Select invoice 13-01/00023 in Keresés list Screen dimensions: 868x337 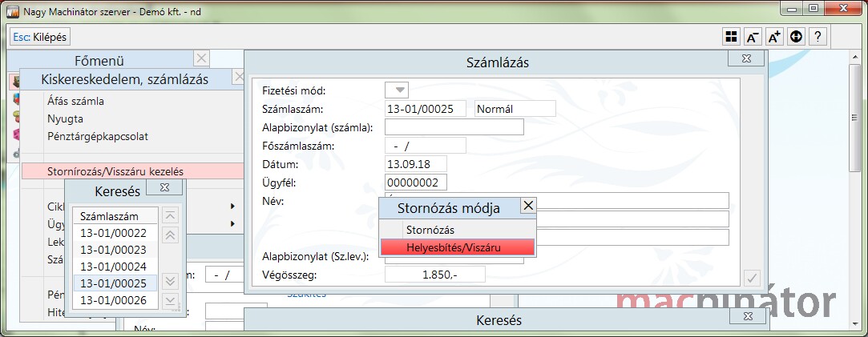(x=115, y=250)
